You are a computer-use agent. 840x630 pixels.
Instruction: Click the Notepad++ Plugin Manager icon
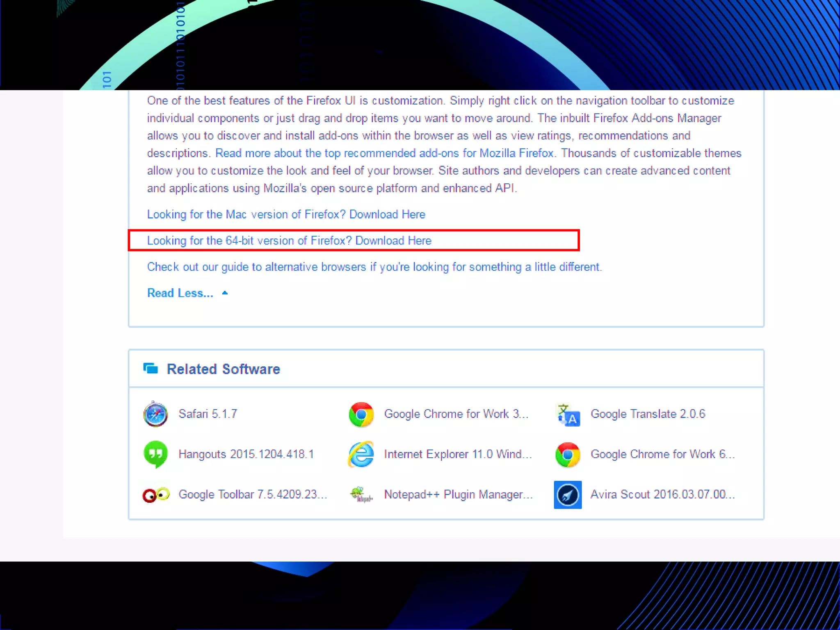pos(361,495)
